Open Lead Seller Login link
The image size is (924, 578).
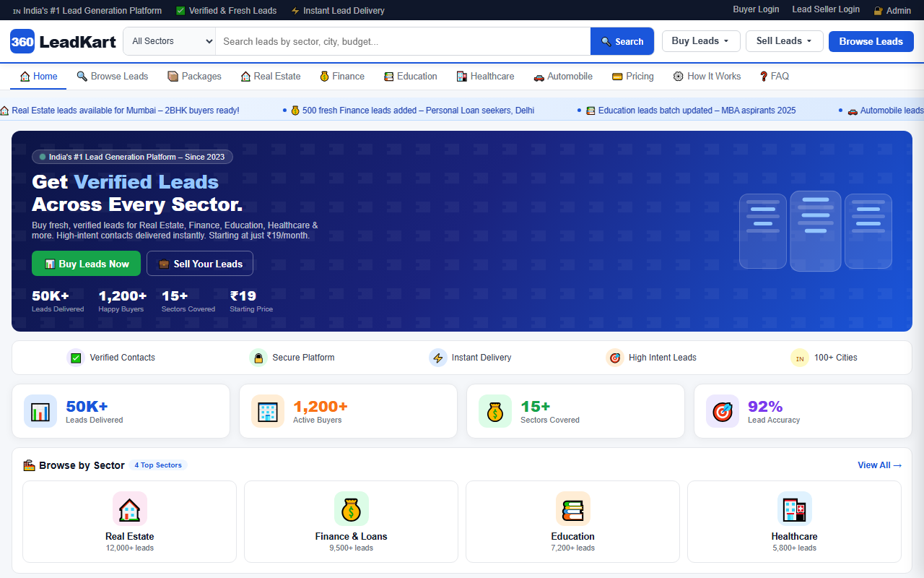[x=826, y=9]
